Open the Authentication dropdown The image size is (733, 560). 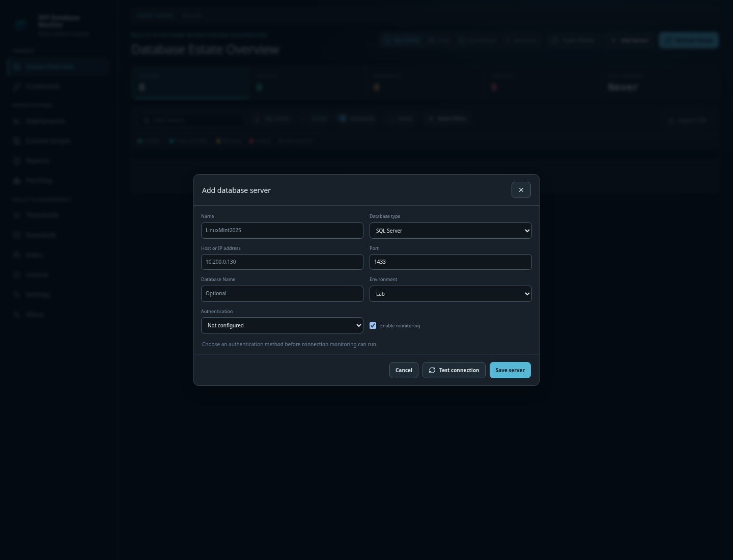pos(282,325)
